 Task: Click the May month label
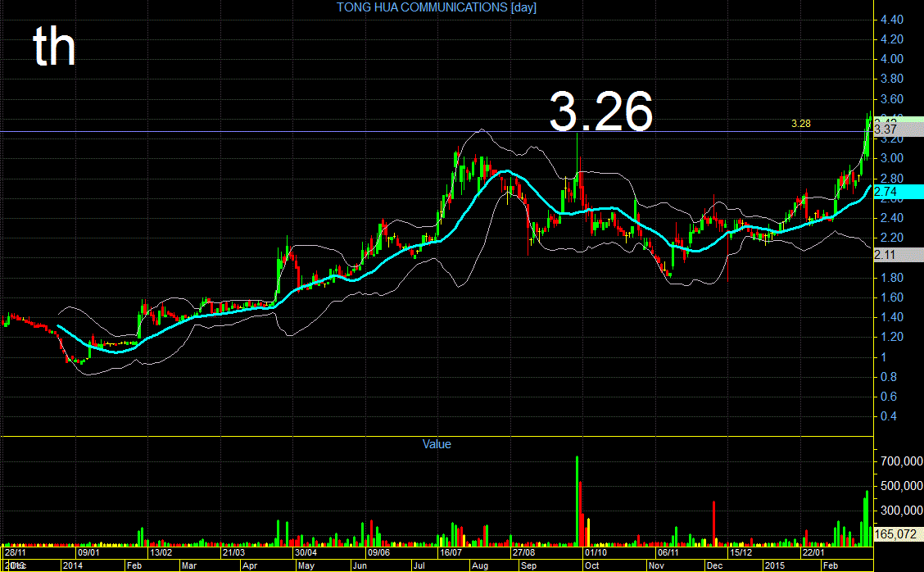click(306, 565)
